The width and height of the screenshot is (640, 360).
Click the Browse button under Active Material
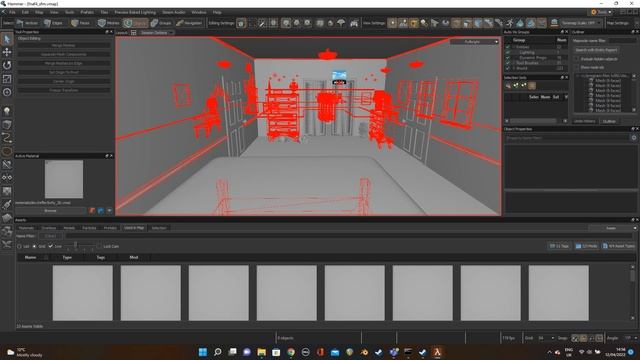(x=51, y=211)
